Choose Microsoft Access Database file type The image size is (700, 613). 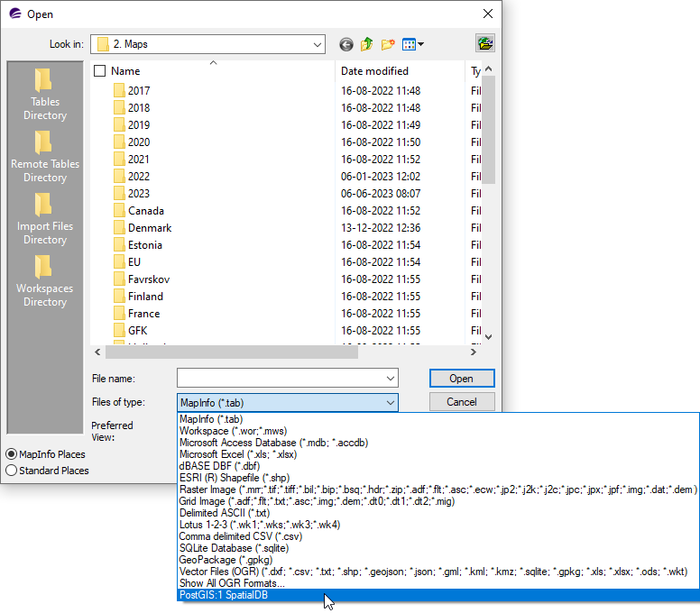tap(437, 443)
